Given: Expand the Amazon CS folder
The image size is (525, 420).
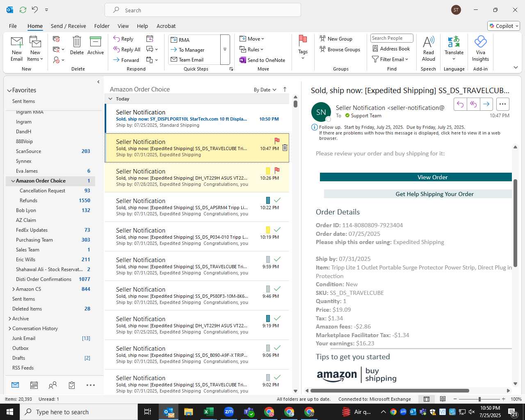Looking at the screenshot, I should (x=14, y=289).
